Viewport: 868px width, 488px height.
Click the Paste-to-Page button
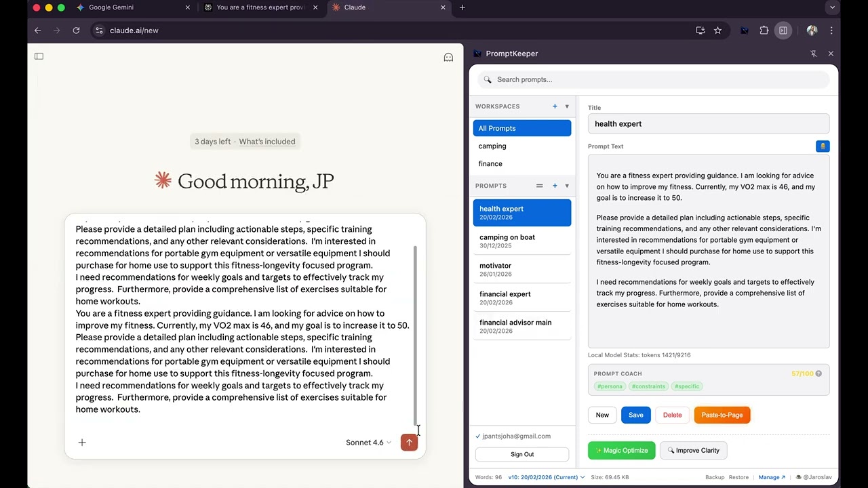click(722, 415)
